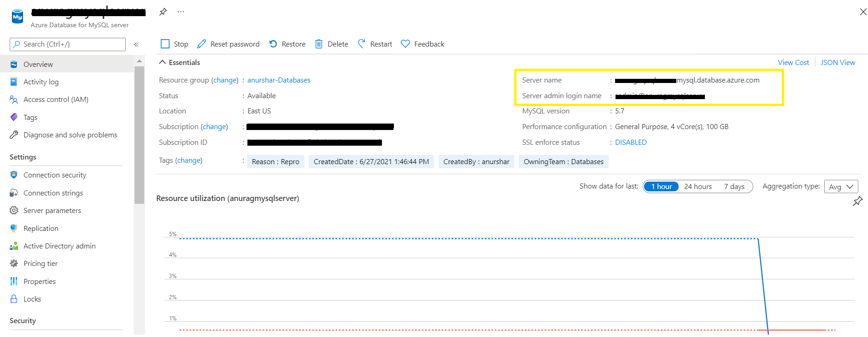Viewport: 868px width, 337px height.
Task: Open the more options ellipsis menu
Action: point(181,12)
